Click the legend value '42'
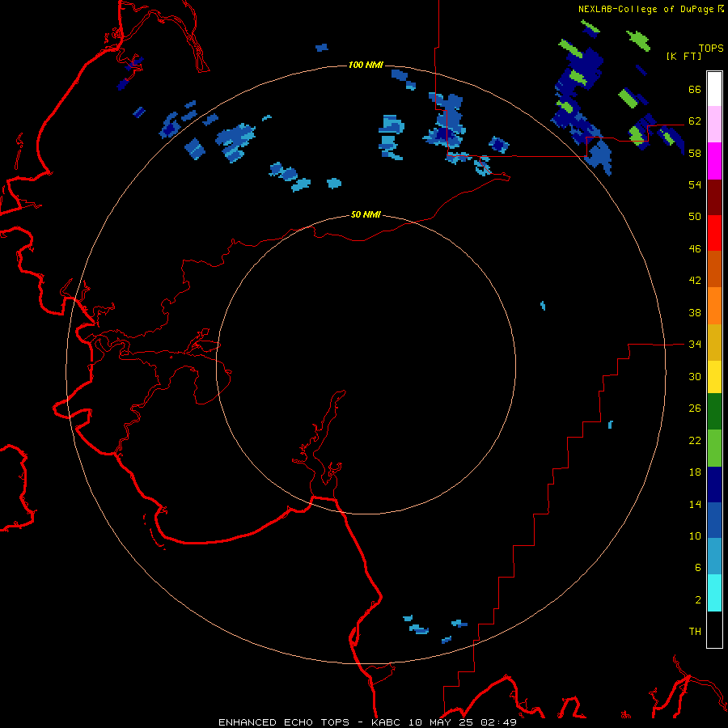728x728 pixels. tap(695, 281)
